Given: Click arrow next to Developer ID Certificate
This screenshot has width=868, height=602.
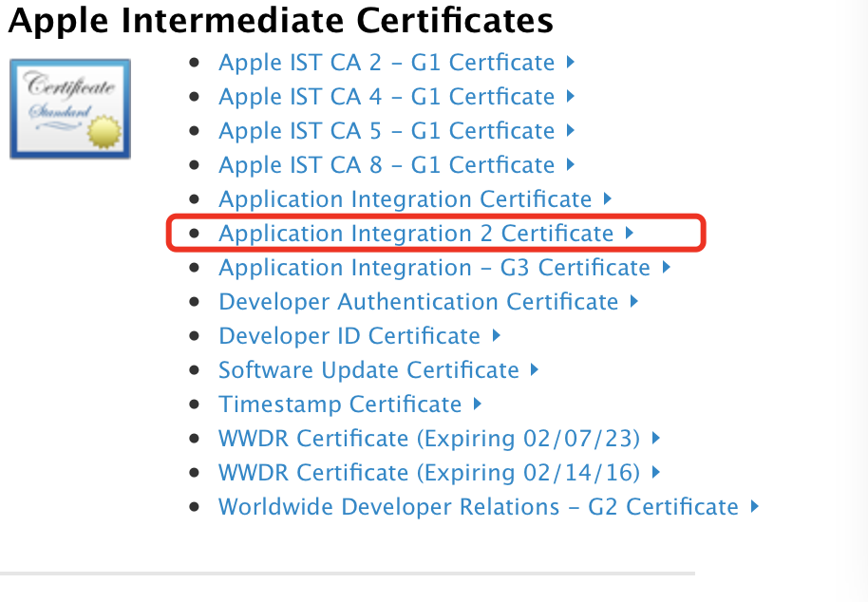Looking at the screenshot, I should click(x=497, y=336).
